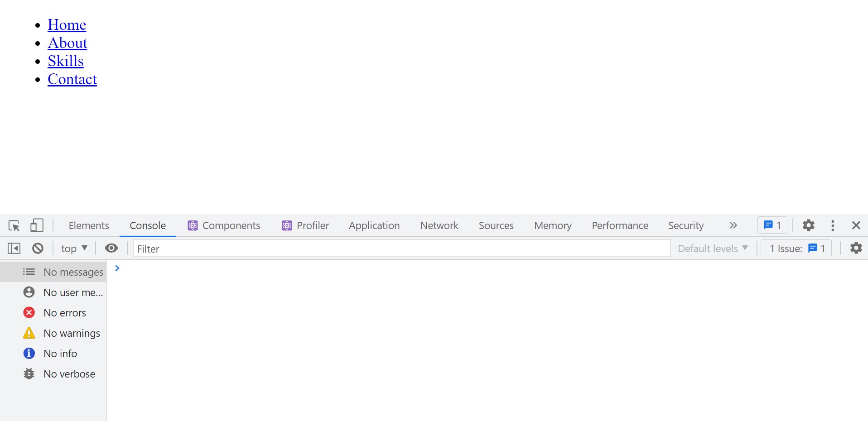Select the No info sidebar filter
The image size is (868, 421).
(x=53, y=354)
